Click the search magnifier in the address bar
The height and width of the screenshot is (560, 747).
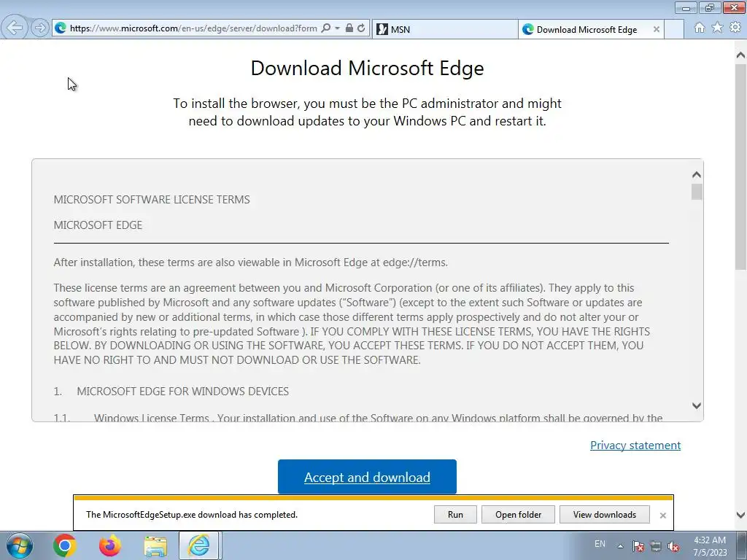[x=326, y=28]
